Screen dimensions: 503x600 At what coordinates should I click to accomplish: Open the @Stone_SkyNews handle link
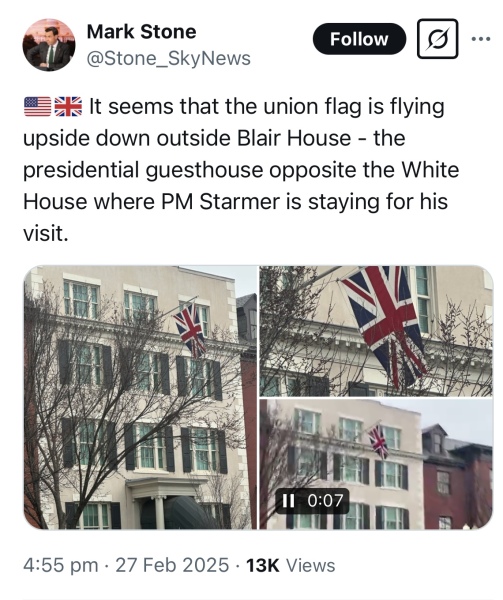point(169,59)
